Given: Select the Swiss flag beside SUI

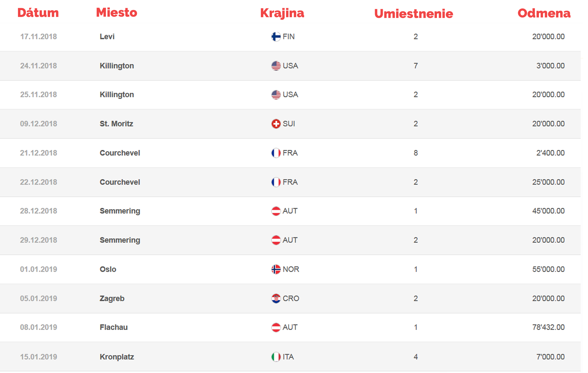Looking at the screenshot, I should (276, 124).
